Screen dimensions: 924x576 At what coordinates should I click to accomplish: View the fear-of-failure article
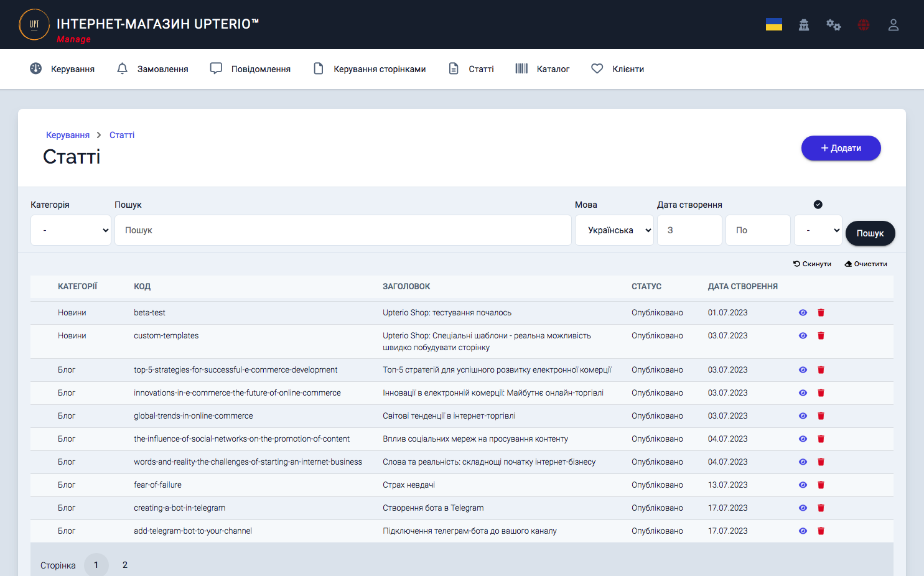pos(803,485)
